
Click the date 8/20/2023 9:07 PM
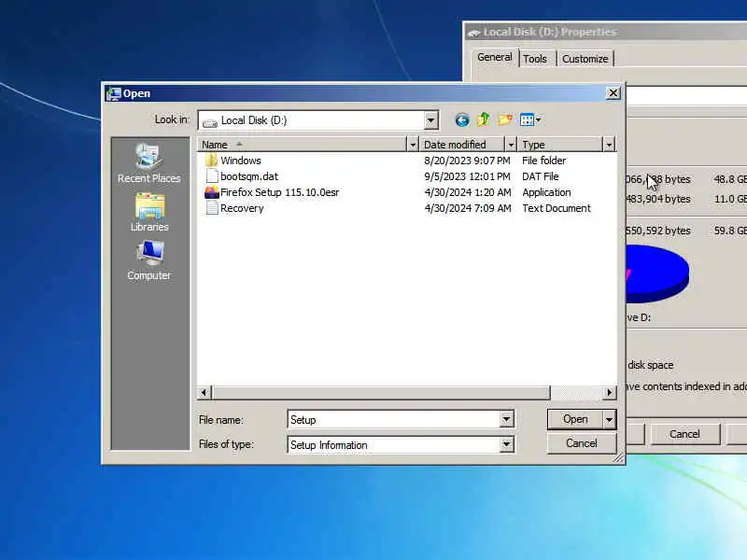[x=467, y=161]
